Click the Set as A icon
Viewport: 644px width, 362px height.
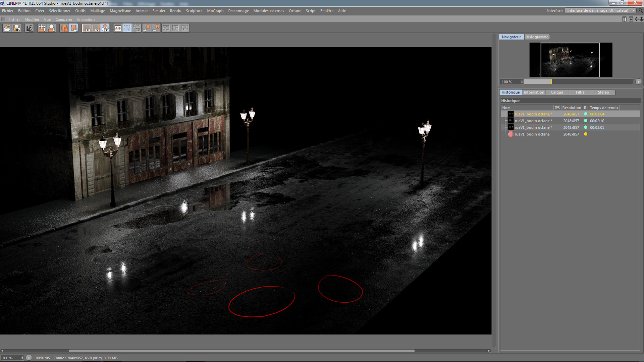[x=147, y=28]
